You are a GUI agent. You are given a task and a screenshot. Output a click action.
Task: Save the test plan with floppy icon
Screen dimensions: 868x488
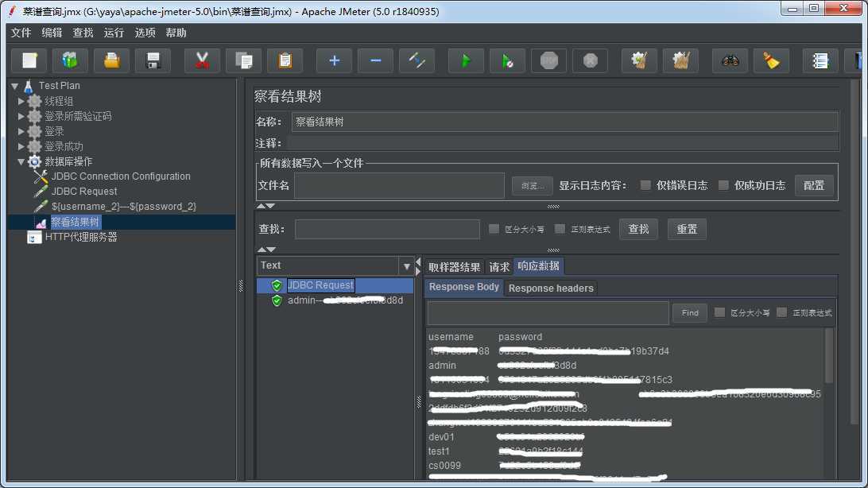153,60
